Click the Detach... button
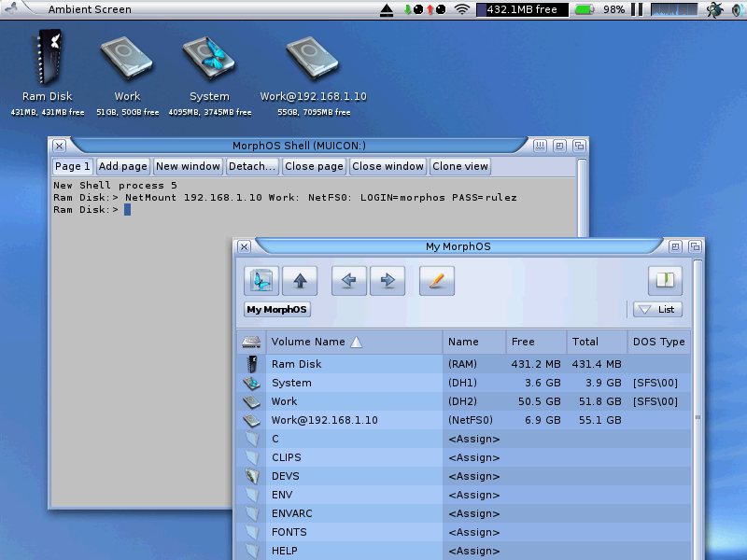This screenshot has height=560, width=747. [252, 166]
